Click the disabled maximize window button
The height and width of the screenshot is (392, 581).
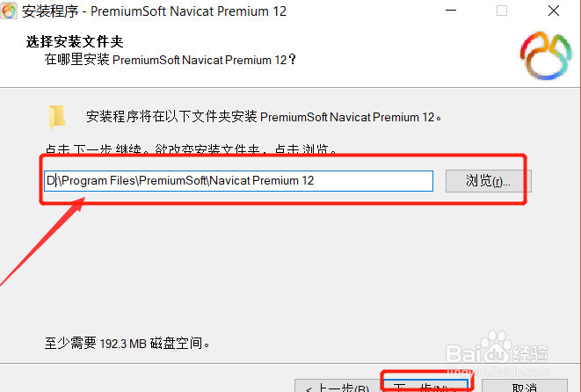(x=502, y=11)
